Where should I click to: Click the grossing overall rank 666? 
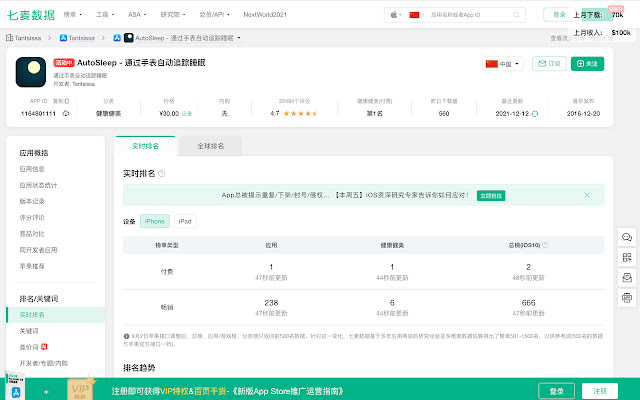528,303
